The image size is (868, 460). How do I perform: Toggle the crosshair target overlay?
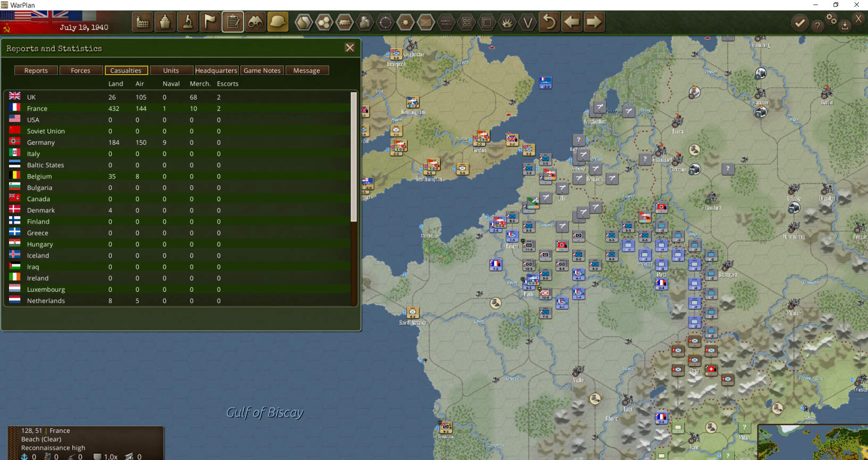tap(385, 22)
